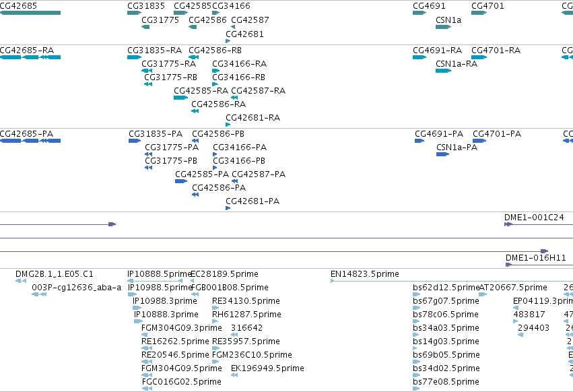Click gene label CG31775

click(160, 20)
